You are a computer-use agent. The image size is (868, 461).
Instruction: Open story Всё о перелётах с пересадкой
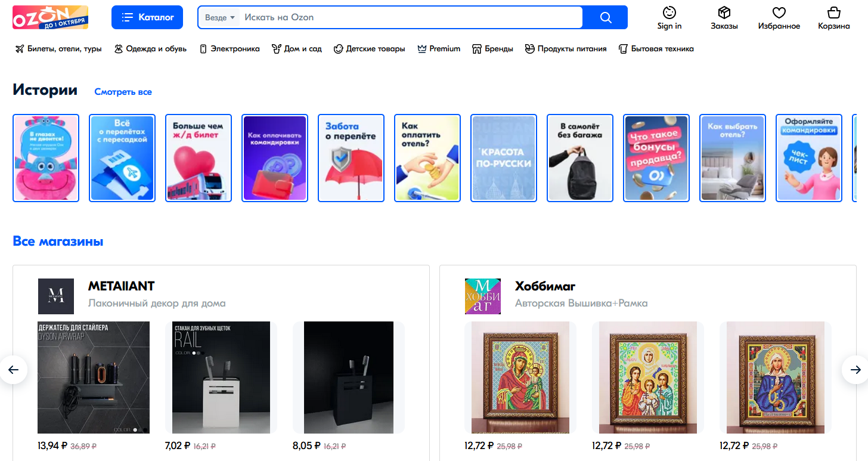point(122,158)
